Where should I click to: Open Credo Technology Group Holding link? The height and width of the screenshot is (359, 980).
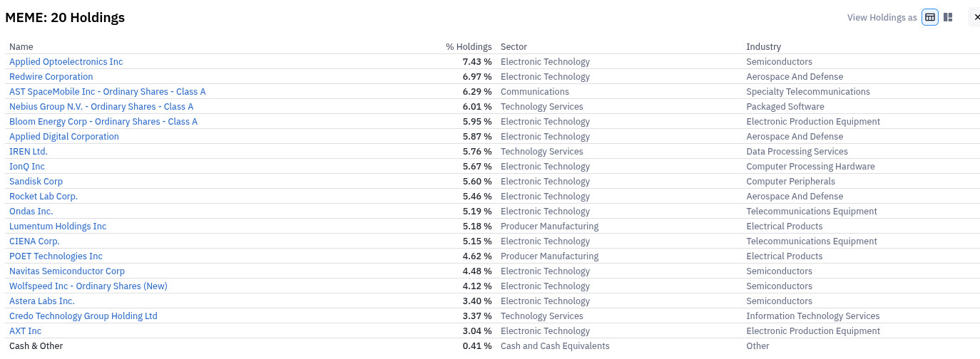point(83,316)
